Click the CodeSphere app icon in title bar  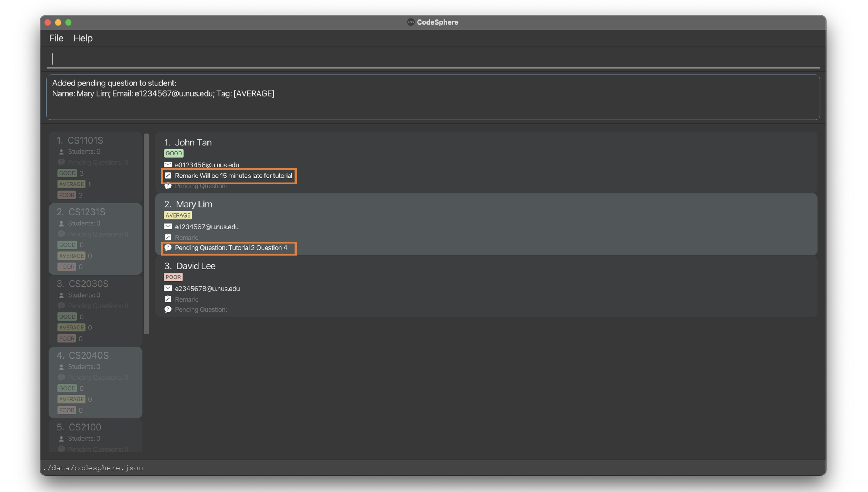pos(411,22)
